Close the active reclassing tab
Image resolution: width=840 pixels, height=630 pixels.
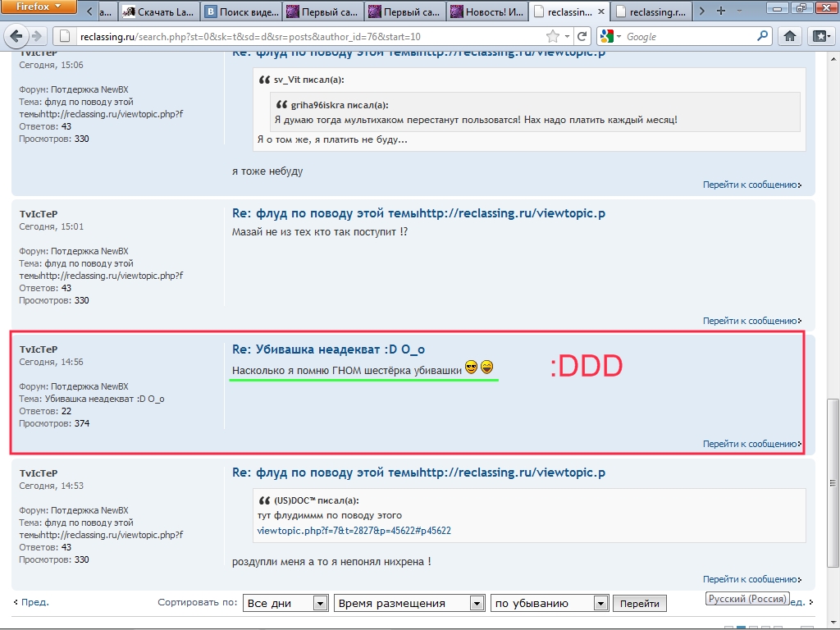(x=601, y=12)
